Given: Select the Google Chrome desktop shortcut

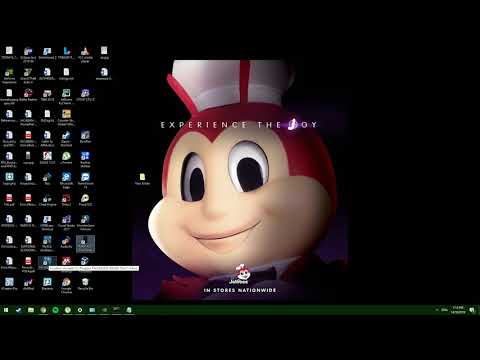Looking at the screenshot, I should point(66,285).
